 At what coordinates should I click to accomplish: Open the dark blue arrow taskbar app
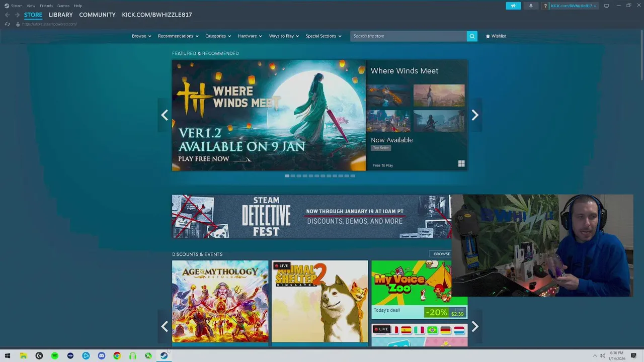pyautogui.click(x=70, y=356)
